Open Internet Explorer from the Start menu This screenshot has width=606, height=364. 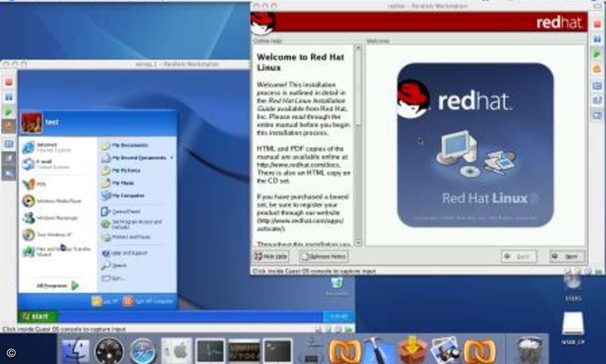click(45, 147)
